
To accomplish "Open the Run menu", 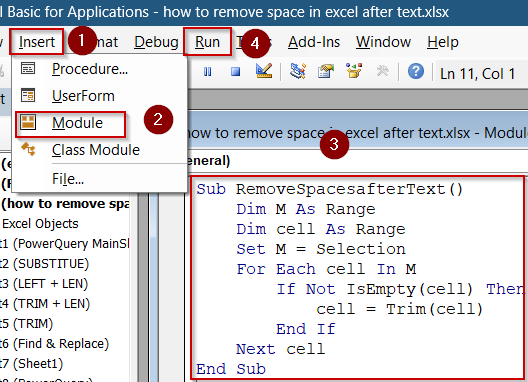I will (207, 42).
